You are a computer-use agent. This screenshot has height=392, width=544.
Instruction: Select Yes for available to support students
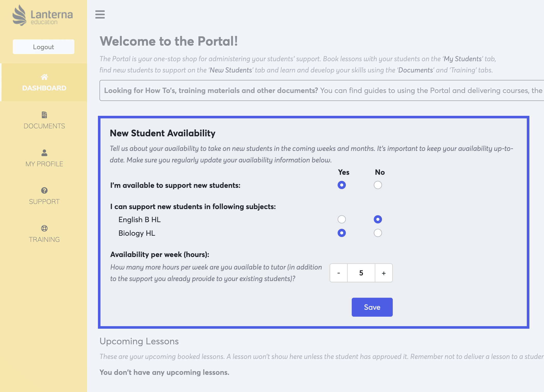coord(342,185)
